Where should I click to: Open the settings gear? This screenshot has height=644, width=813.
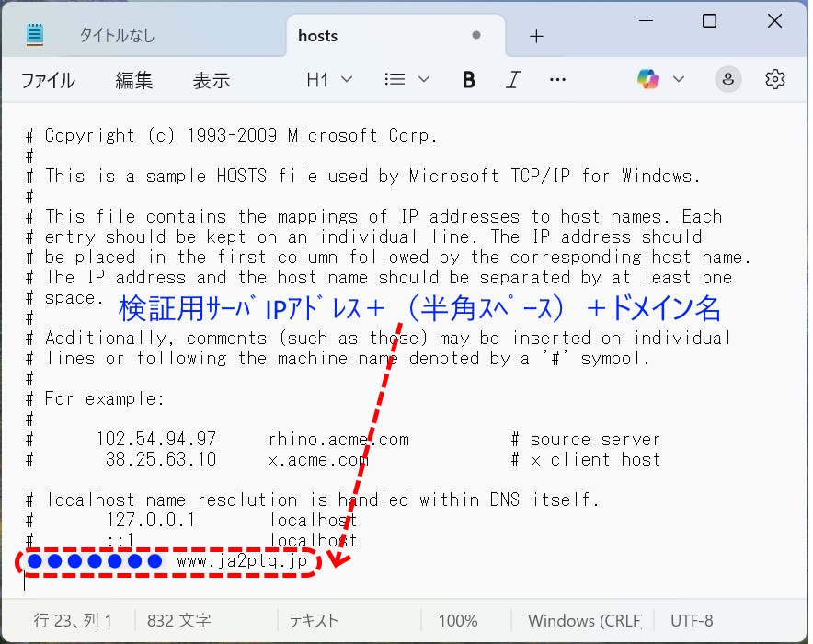click(774, 79)
